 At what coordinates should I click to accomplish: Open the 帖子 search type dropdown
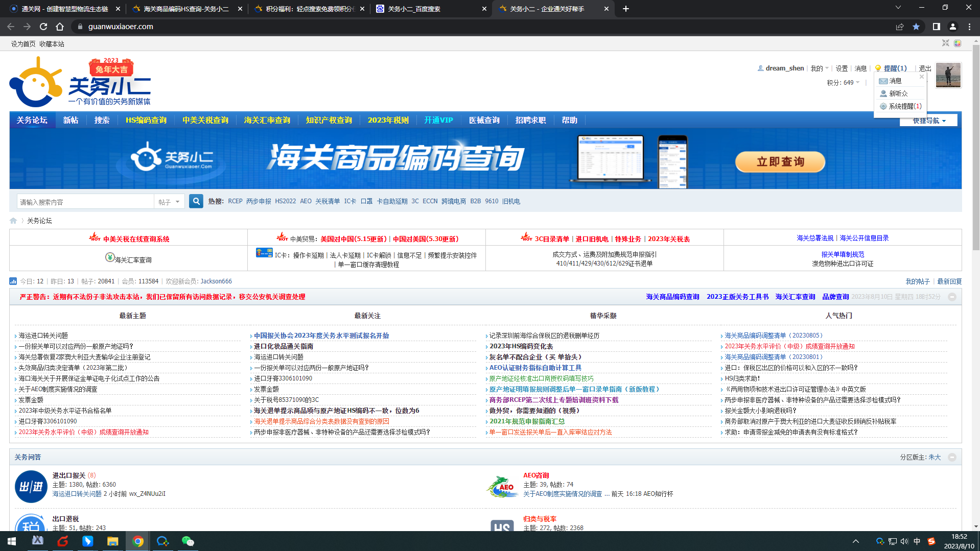169,202
